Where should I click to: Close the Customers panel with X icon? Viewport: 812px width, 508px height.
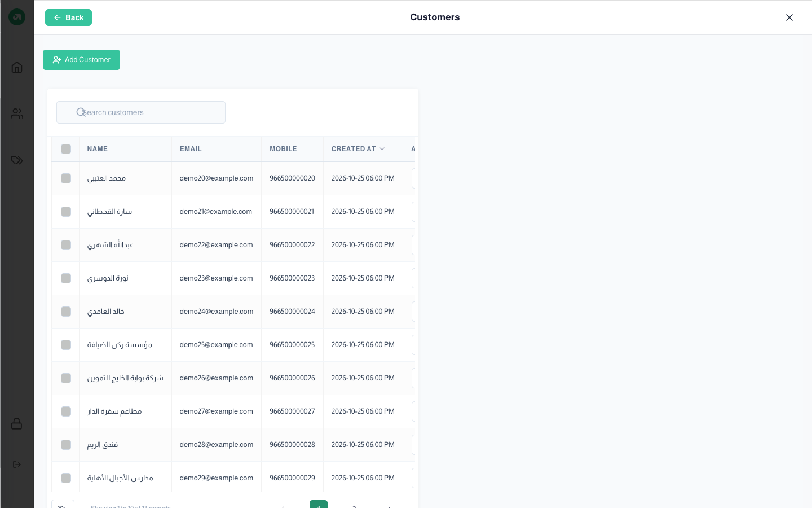789,17
